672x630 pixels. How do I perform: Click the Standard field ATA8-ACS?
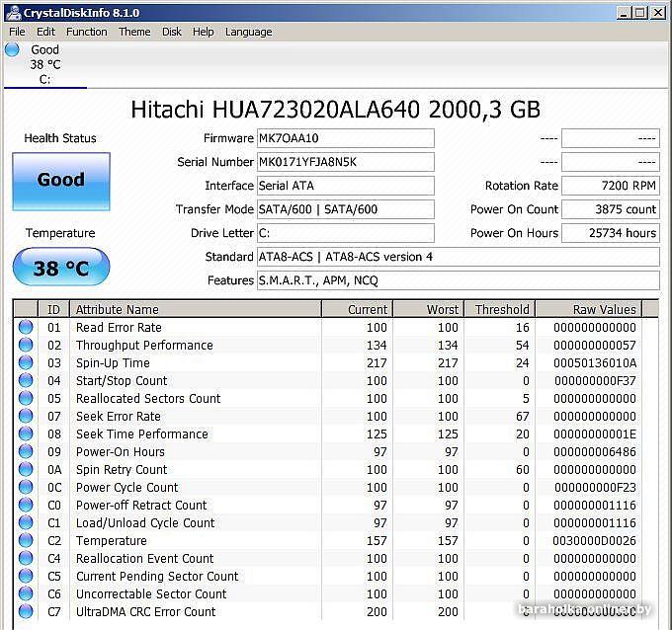tap(459, 257)
